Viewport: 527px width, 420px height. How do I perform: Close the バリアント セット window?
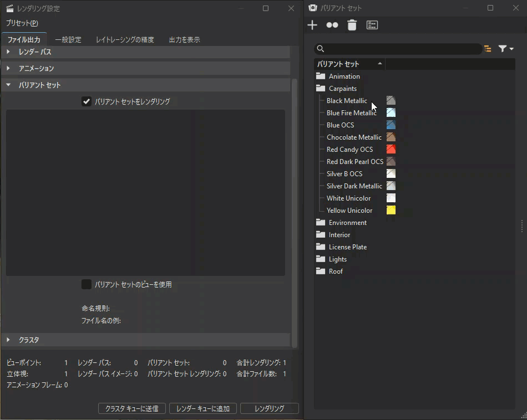(515, 8)
